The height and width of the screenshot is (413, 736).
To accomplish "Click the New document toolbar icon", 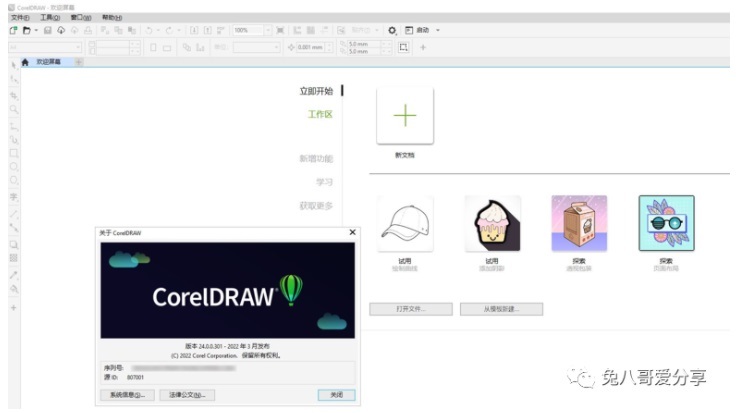I will pyautogui.click(x=13, y=30).
